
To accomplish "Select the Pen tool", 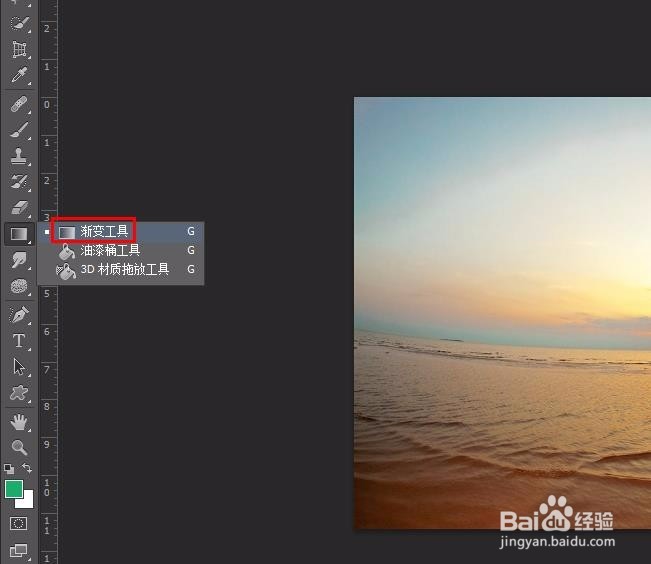I will [19, 314].
